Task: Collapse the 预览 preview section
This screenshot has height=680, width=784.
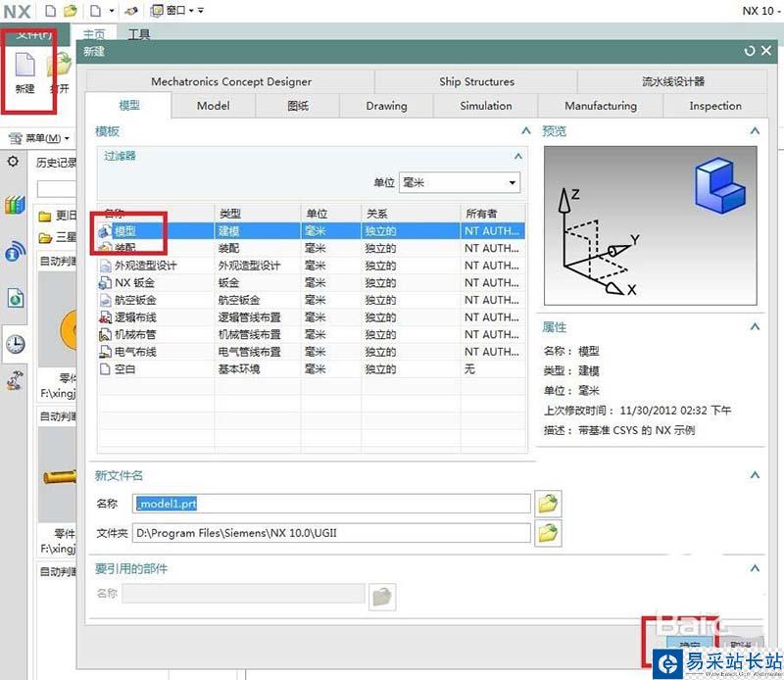Action: pos(755,131)
